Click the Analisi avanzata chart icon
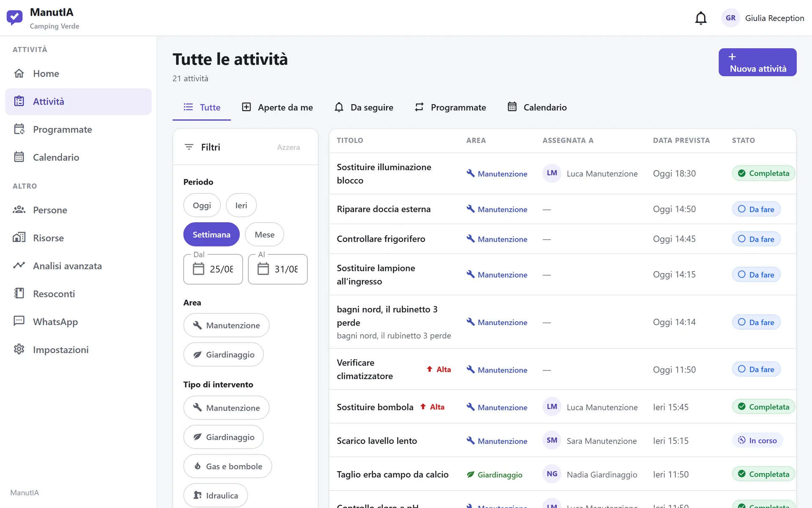Viewport: 812px width, 508px height. point(19,265)
